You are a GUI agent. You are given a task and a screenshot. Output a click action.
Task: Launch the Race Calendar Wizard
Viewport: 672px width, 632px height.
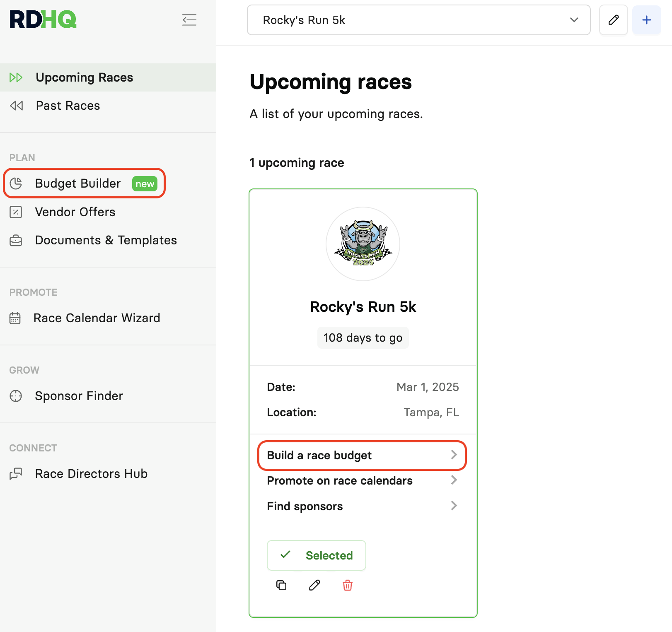point(97,318)
